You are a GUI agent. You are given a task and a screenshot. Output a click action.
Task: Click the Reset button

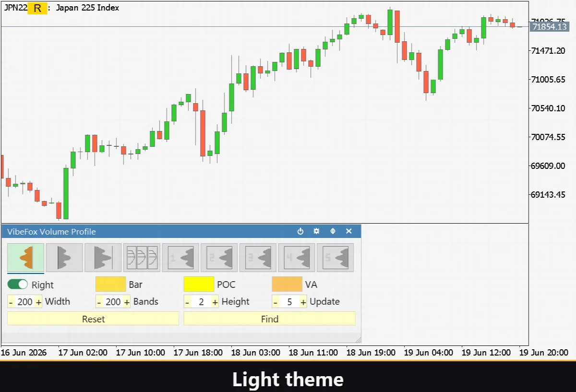[93, 319]
